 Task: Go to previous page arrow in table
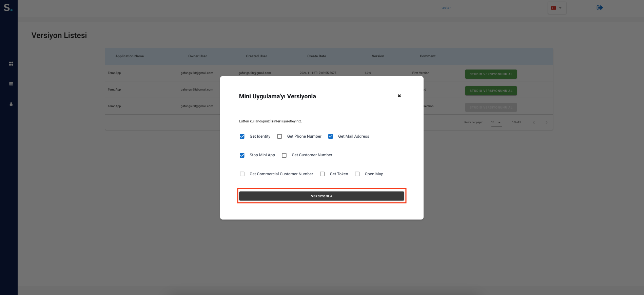tap(533, 122)
